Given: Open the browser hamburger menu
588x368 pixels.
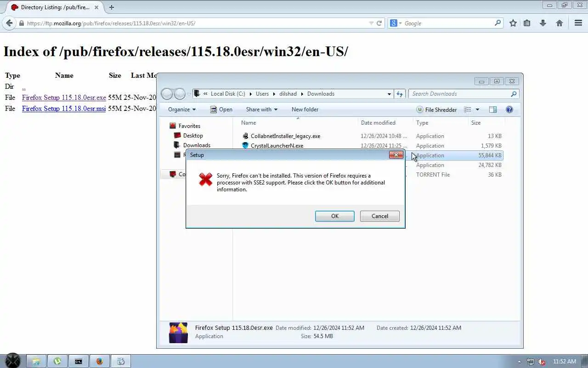Looking at the screenshot, I should click(578, 23).
